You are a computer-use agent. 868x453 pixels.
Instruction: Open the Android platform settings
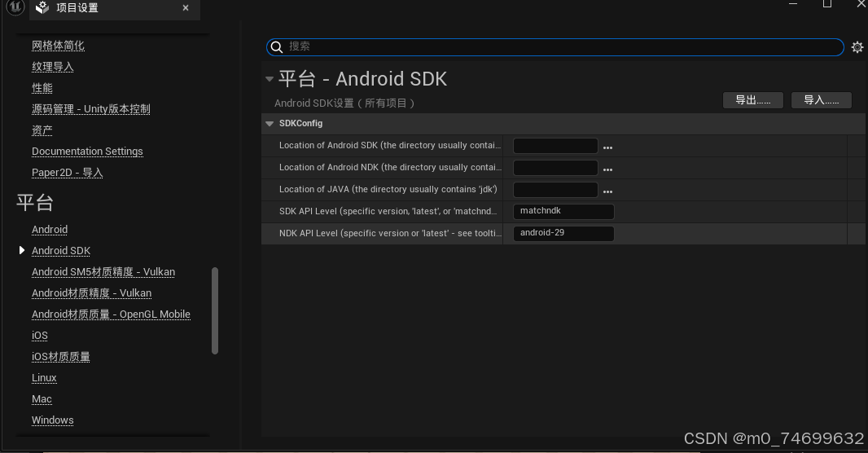(x=50, y=229)
